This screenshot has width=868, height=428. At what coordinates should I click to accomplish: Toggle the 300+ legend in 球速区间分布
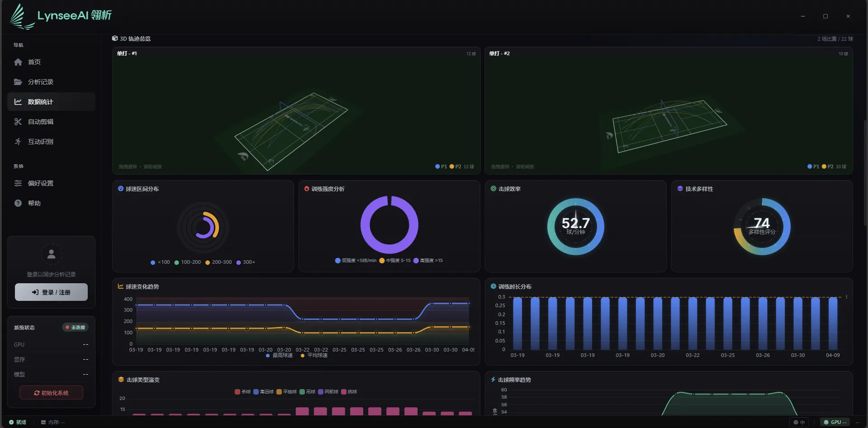[246, 262]
